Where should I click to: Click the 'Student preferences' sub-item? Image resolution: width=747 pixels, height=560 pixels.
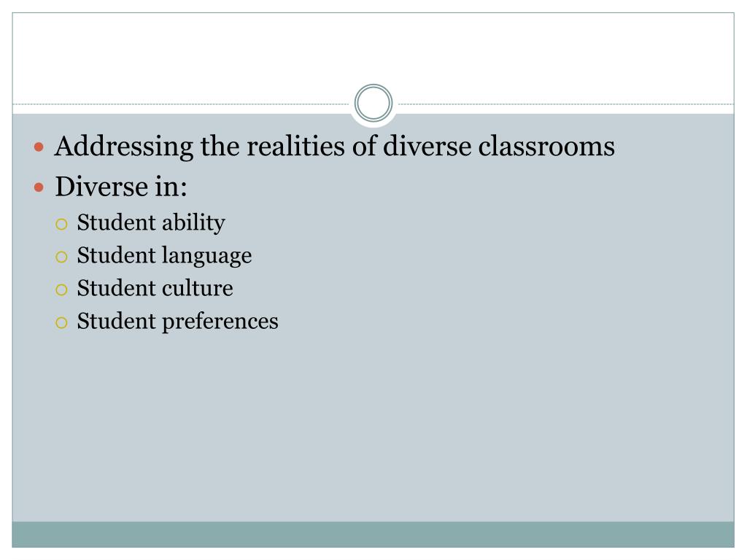(x=178, y=322)
